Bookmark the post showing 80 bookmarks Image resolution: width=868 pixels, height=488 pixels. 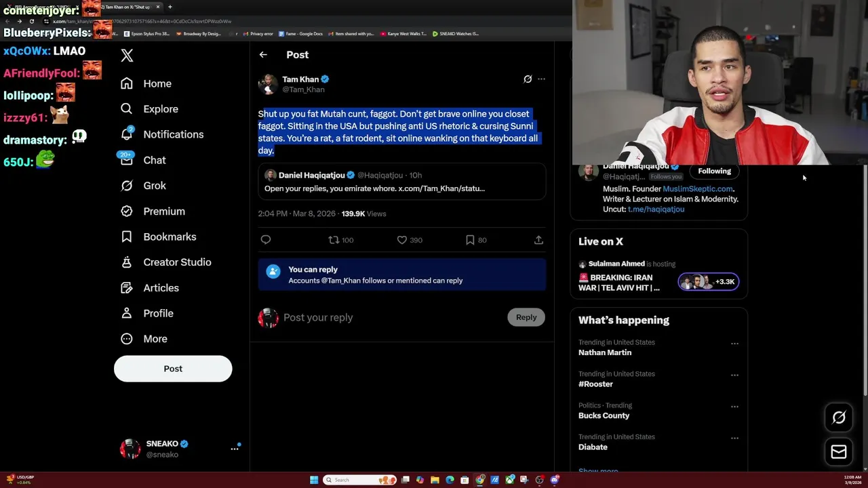tap(476, 240)
